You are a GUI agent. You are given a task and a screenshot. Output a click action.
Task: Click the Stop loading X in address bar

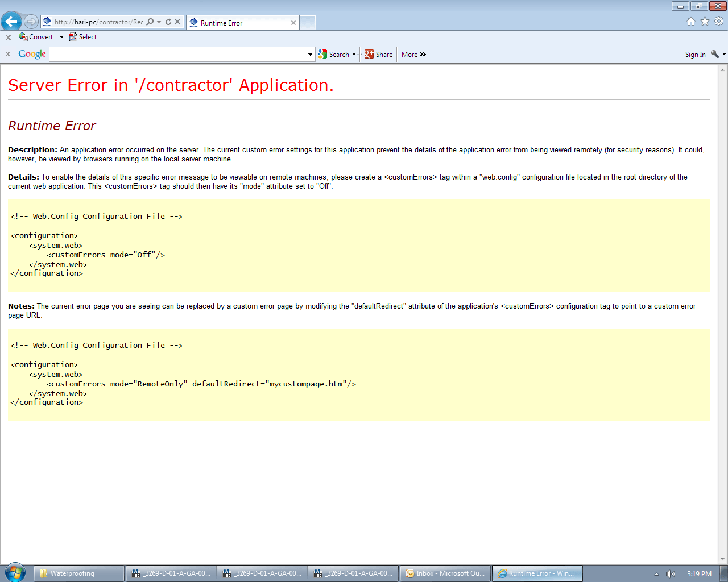click(x=177, y=22)
